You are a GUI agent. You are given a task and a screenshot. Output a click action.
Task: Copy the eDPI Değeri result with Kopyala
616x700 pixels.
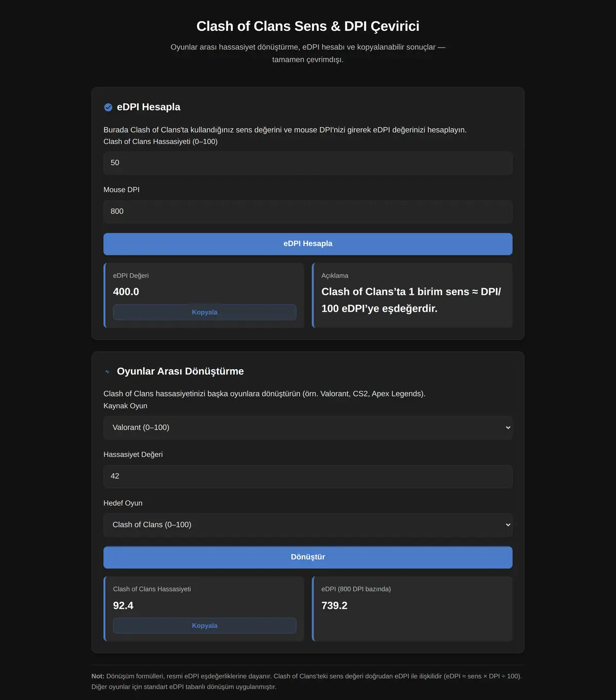[205, 312]
